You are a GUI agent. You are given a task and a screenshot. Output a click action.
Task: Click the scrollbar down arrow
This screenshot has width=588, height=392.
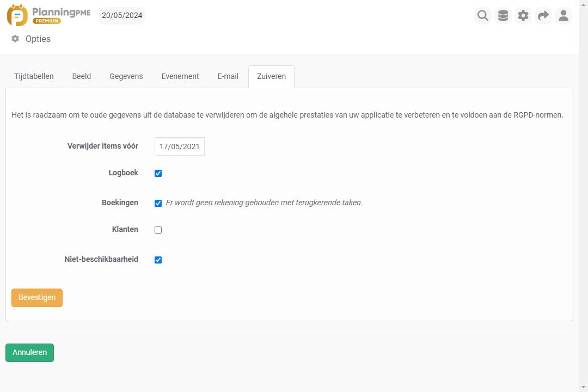pyautogui.click(x=583, y=387)
